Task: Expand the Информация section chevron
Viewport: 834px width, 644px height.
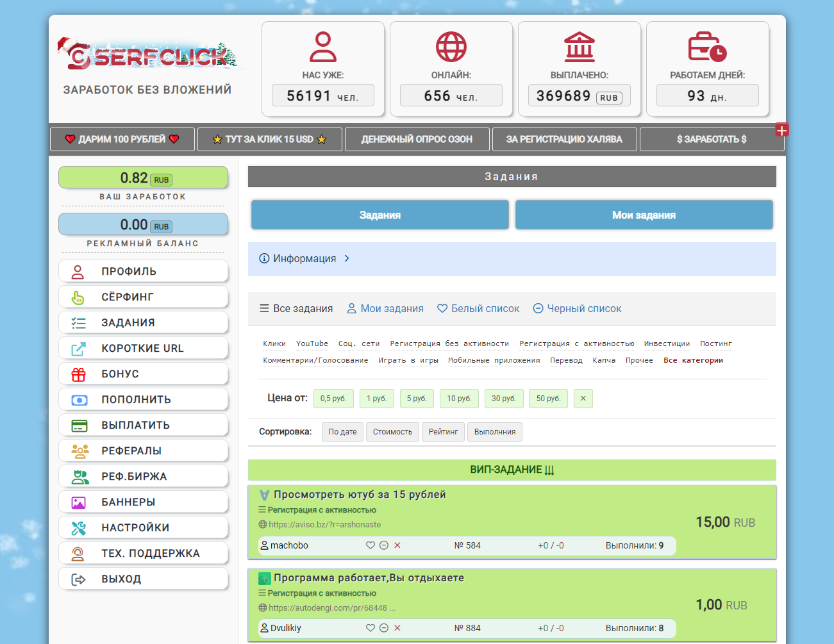Action: click(x=347, y=258)
